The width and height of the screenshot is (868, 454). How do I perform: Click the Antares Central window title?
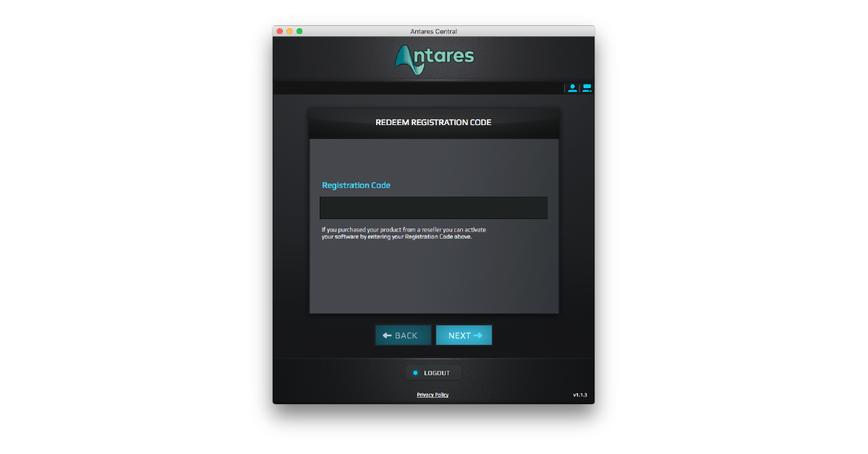[433, 31]
